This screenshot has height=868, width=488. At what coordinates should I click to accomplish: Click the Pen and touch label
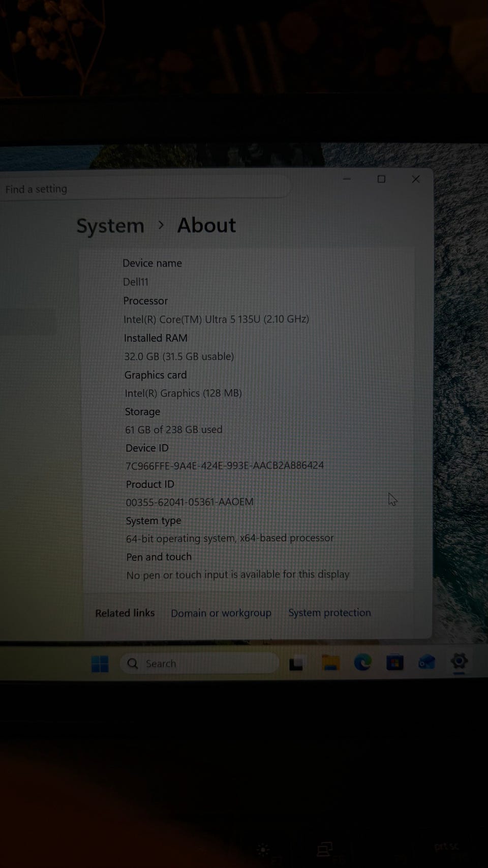(159, 557)
